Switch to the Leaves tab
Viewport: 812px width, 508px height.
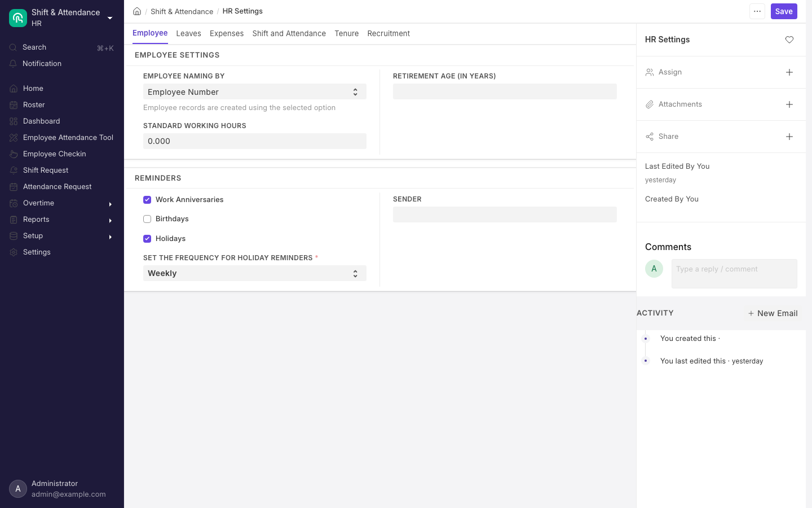[x=188, y=34]
